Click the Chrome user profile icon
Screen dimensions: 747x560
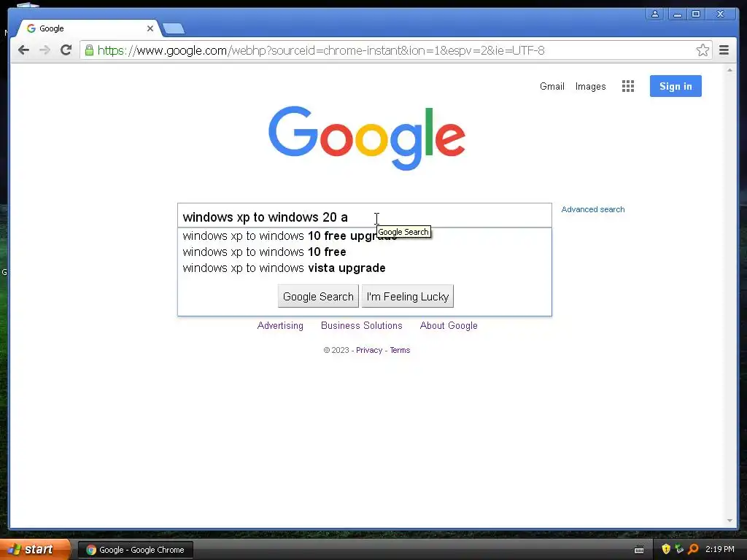pos(655,15)
